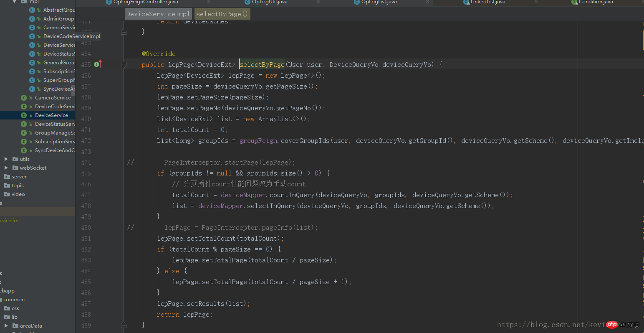644x333 pixels.
Task: Click the selectByPage() breadcrumb
Action: [x=222, y=14]
